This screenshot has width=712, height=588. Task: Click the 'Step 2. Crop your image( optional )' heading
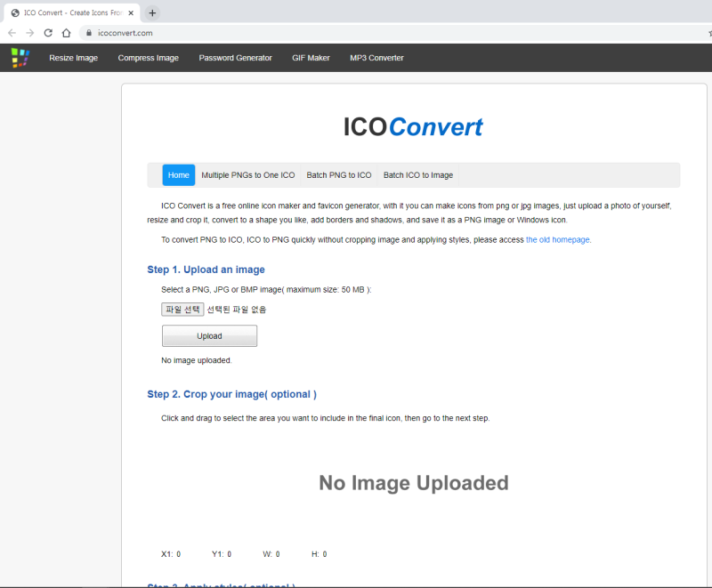231,394
